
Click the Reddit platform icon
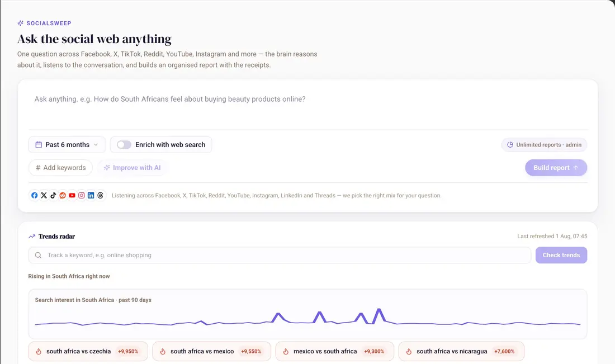(x=63, y=195)
